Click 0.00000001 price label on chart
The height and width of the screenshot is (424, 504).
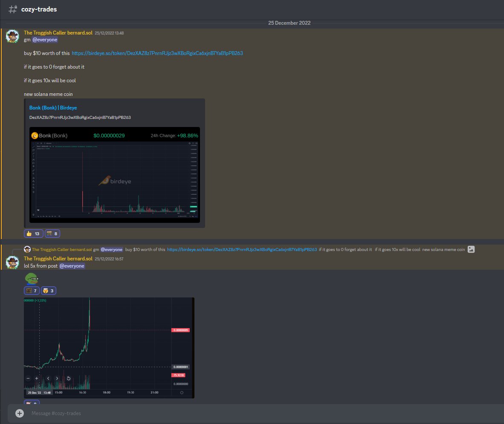(x=181, y=367)
